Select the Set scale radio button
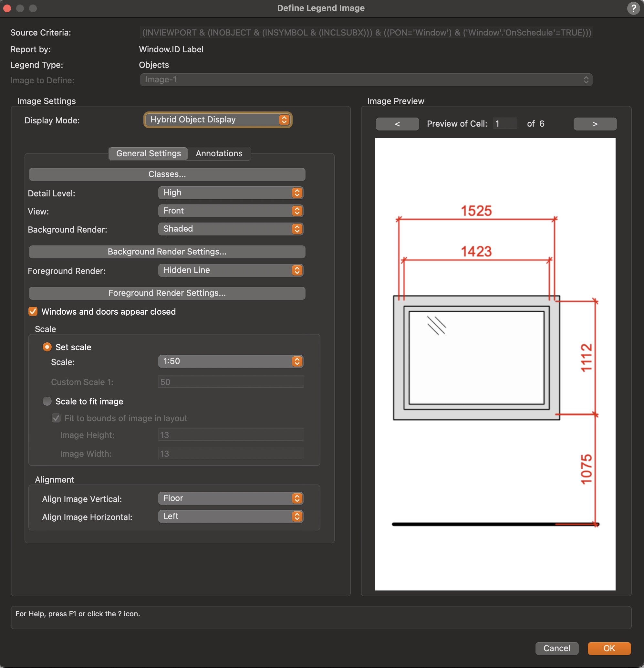The image size is (644, 668). (x=47, y=347)
